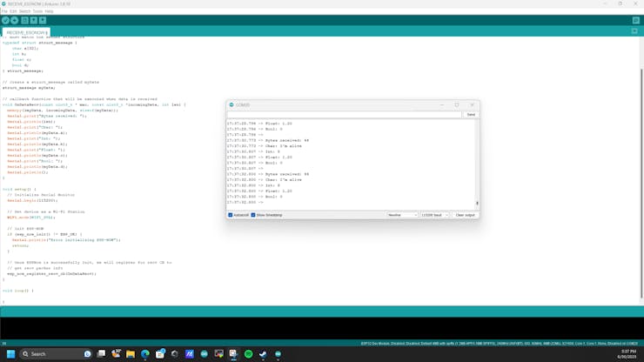This screenshot has height=362, width=644.
Task: Open the Tools menu
Action: [37, 11]
